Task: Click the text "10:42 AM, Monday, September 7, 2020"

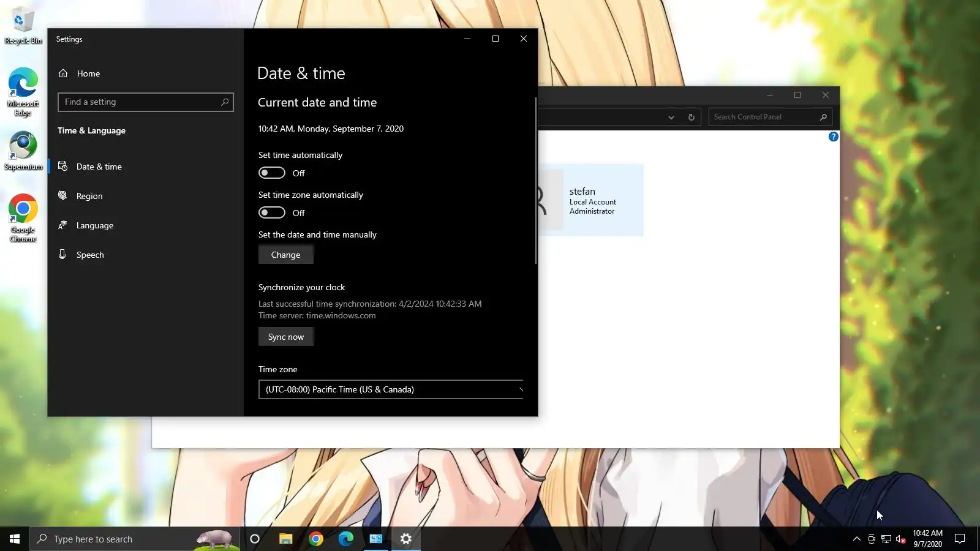Action: [331, 129]
